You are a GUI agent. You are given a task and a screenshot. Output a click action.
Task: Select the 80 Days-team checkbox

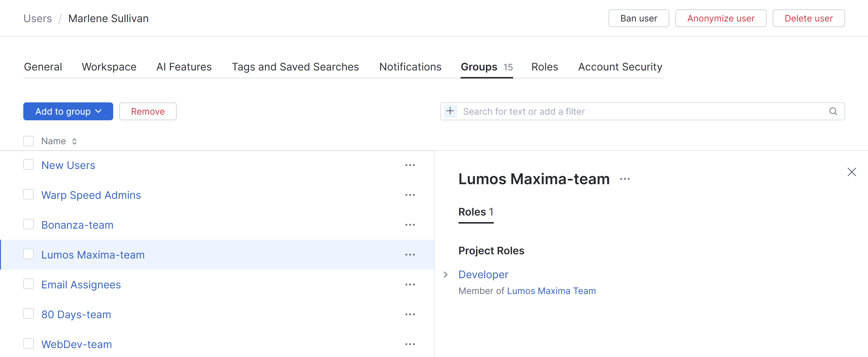tap(29, 314)
